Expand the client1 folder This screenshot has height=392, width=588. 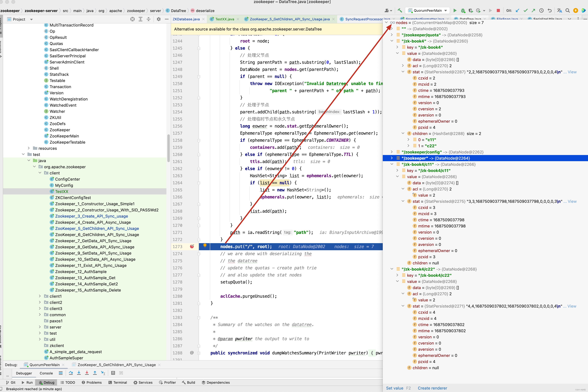click(40, 296)
